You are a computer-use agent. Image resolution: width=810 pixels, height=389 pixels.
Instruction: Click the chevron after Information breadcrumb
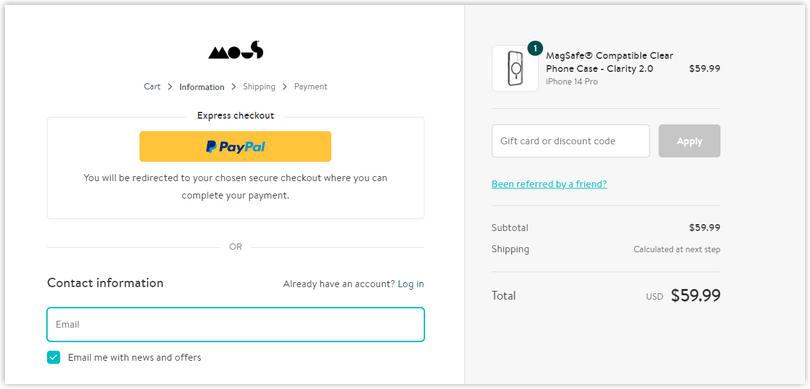pos(233,87)
